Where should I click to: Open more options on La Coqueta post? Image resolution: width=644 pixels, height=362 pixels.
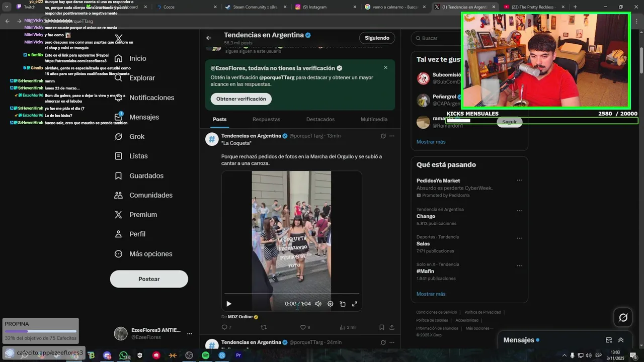392,136
